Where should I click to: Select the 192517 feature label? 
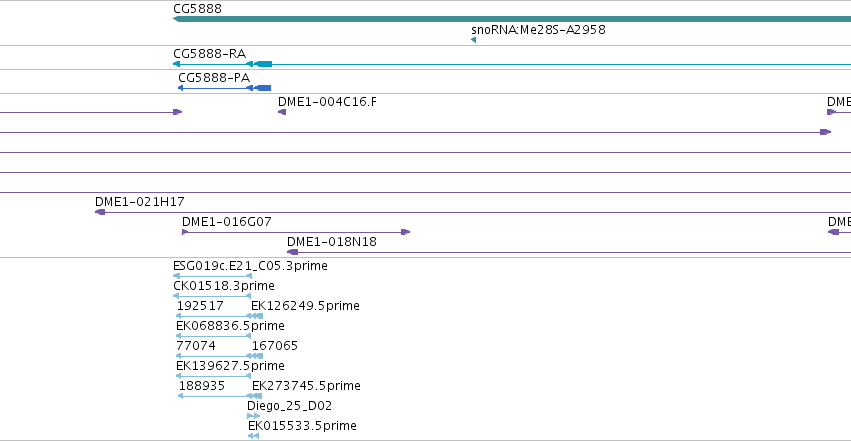pyautogui.click(x=200, y=306)
